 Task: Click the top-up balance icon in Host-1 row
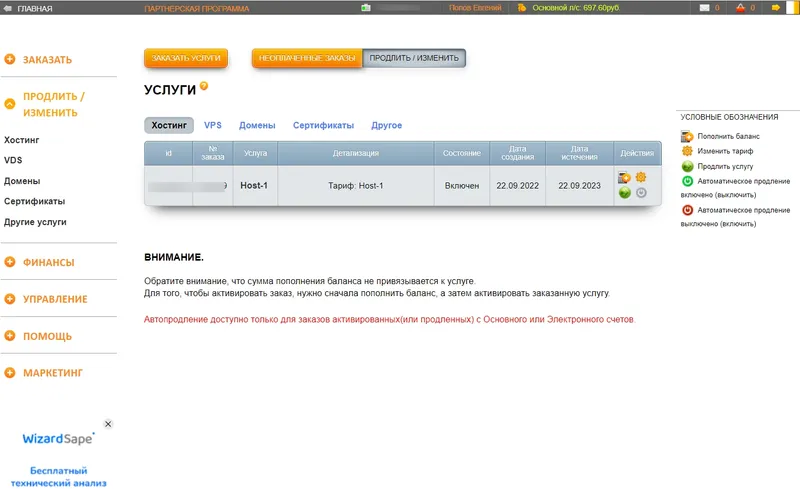[624, 178]
